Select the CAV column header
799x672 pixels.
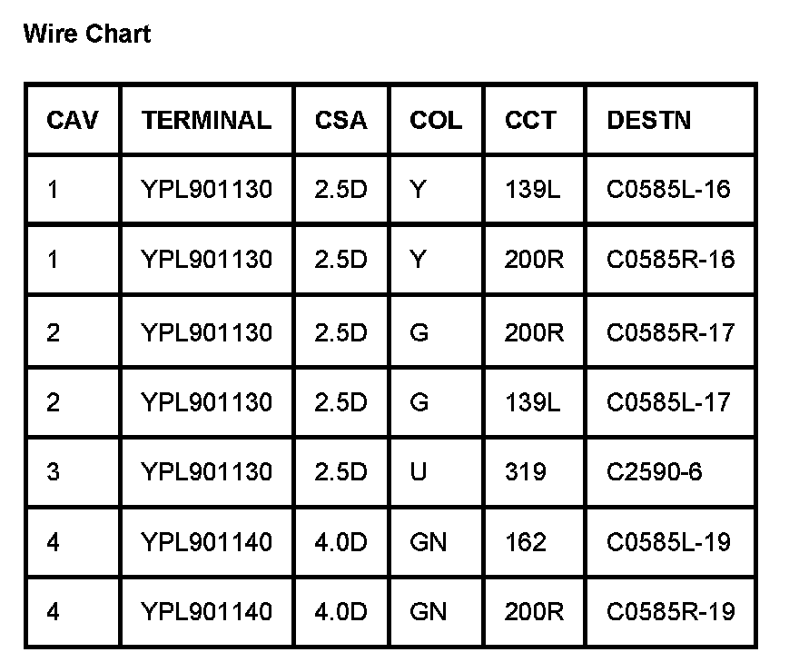[x=73, y=120]
